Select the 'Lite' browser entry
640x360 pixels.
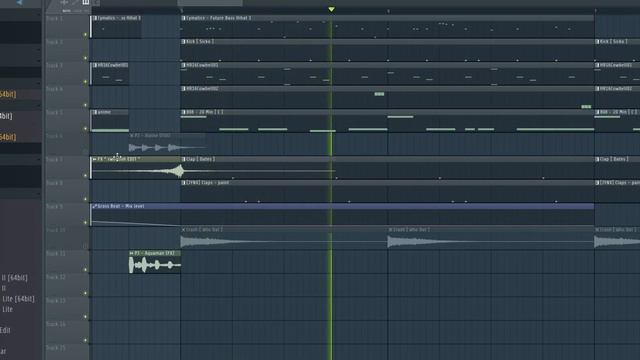click(7, 309)
